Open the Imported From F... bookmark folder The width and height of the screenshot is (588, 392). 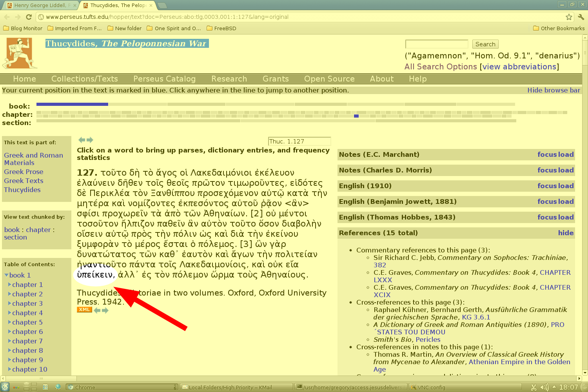pyautogui.click(x=74, y=28)
